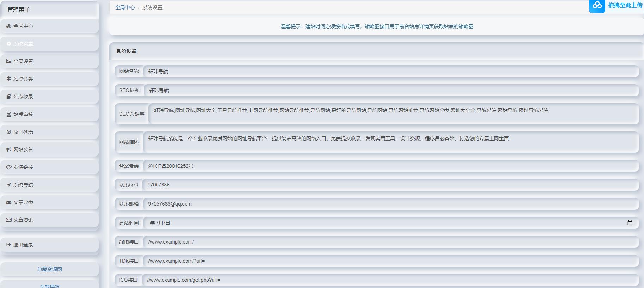Click the SEO标题 input field
Screen dimensions: 644x288
(391, 90)
